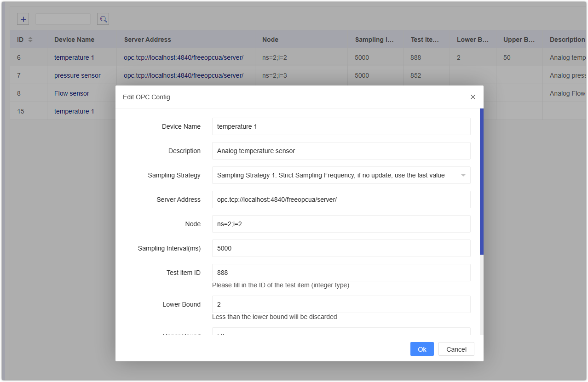Screen dimensions: 588x382
Task: Click the Server Address column header
Action: [x=147, y=40]
